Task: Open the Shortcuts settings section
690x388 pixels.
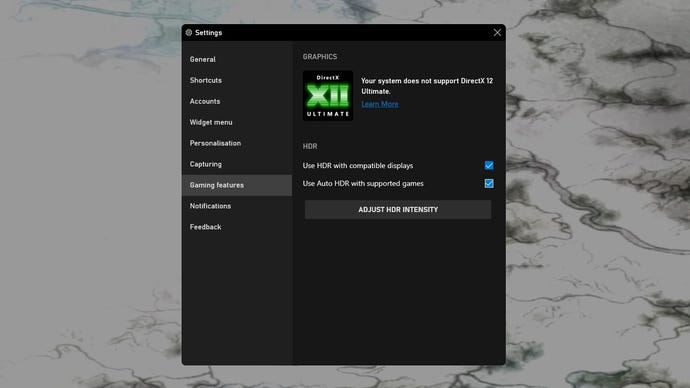Action: tap(237, 81)
